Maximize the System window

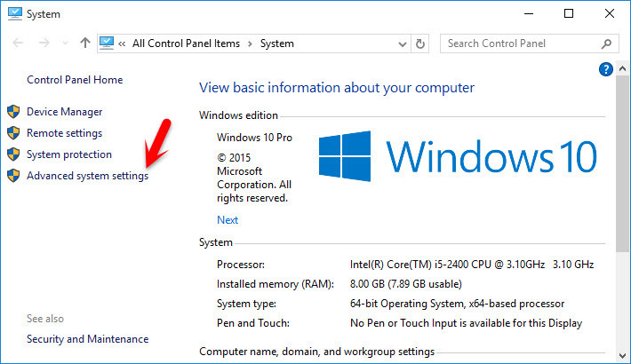569,13
